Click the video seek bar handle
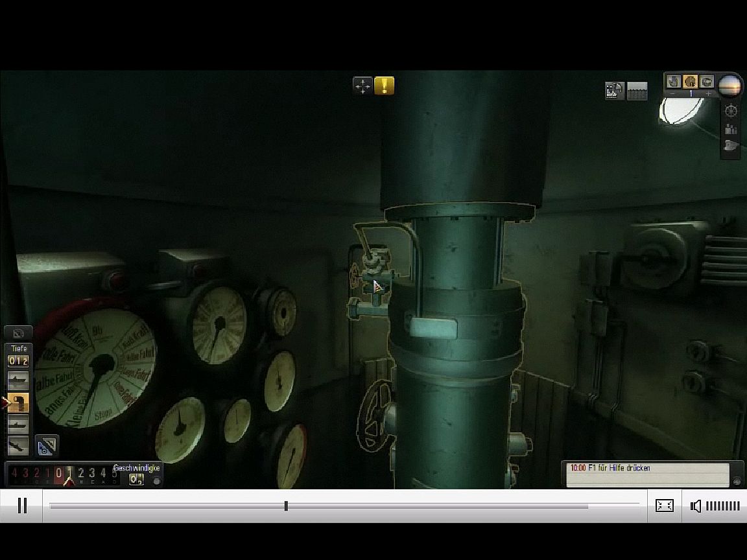This screenshot has width=747, height=560. [286, 506]
